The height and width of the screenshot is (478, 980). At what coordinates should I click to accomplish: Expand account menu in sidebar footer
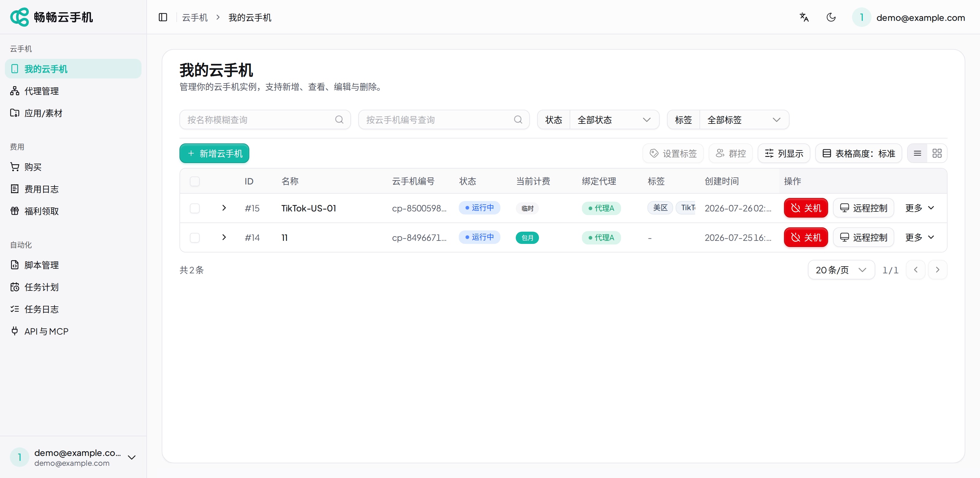tap(132, 457)
